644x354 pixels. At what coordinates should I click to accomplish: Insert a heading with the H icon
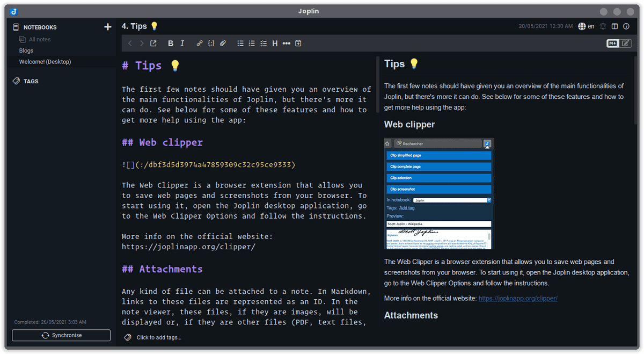(x=275, y=44)
